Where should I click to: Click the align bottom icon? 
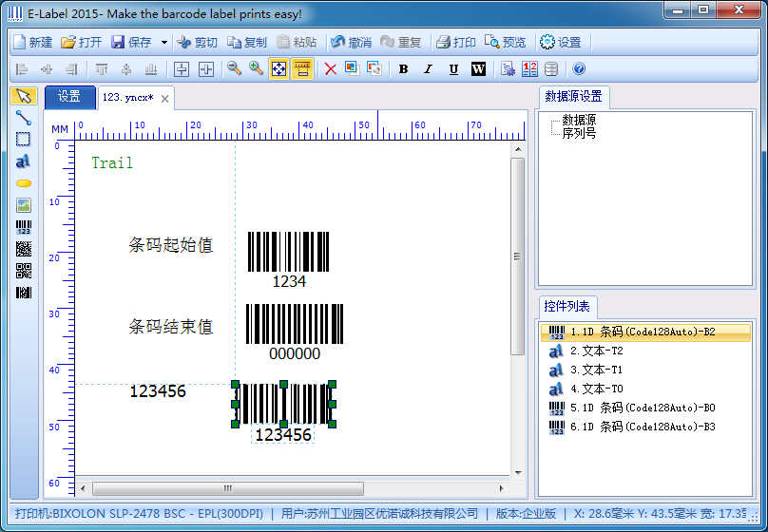[151, 69]
